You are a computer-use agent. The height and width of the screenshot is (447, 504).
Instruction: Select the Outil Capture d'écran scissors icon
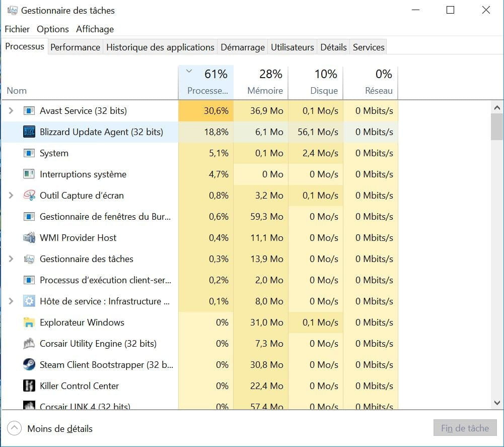[x=29, y=196]
